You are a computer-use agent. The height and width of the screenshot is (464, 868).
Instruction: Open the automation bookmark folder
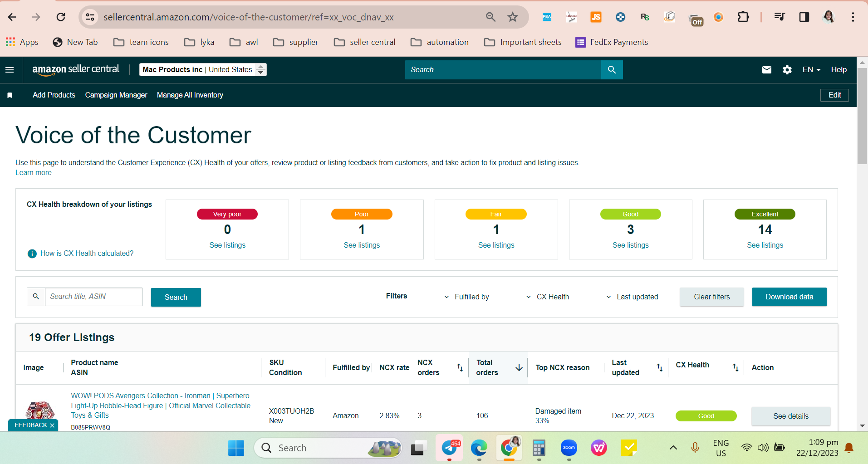[x=439, y=42]
